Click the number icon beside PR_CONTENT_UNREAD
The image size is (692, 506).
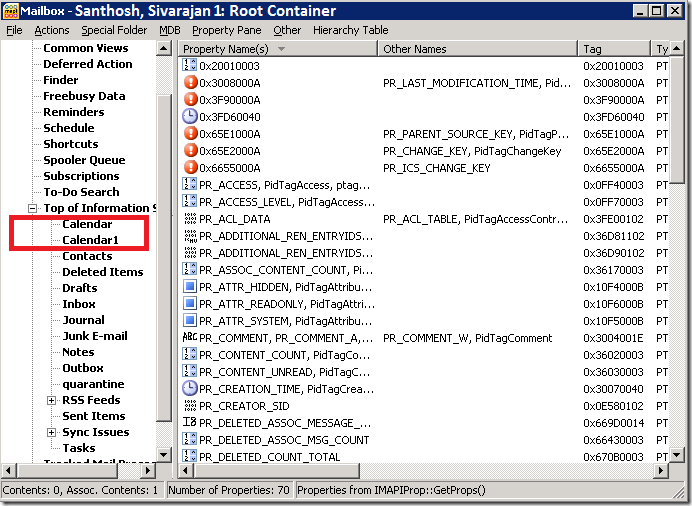pyautogui.click(x=190, y=372)
